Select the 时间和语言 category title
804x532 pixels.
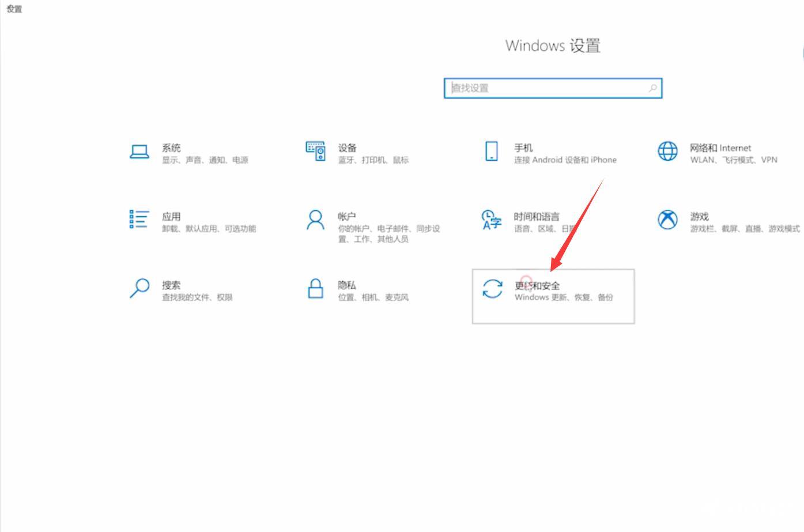(537, 216)
